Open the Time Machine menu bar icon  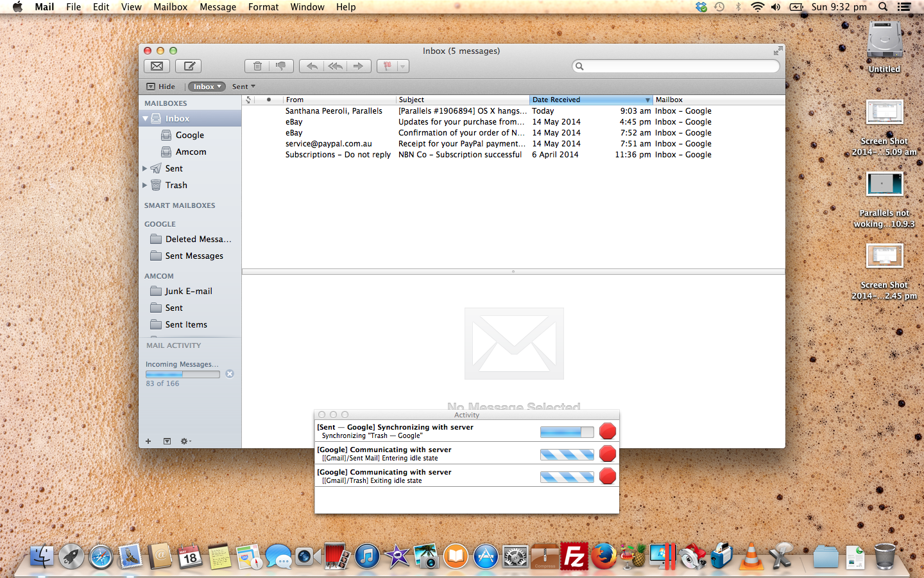coord(719,7)
